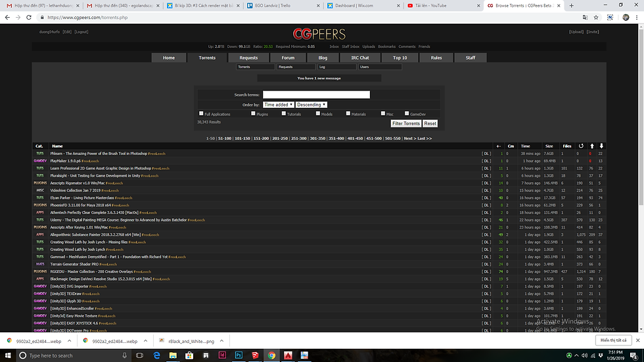Click the Cortana microphone icon
The width and height of the screenshot is (644, 362).
point(124,355)
